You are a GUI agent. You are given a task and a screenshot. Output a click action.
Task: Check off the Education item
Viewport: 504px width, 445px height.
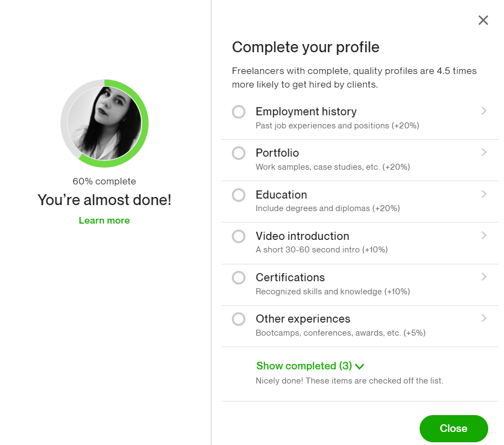(x=238, y=194)
